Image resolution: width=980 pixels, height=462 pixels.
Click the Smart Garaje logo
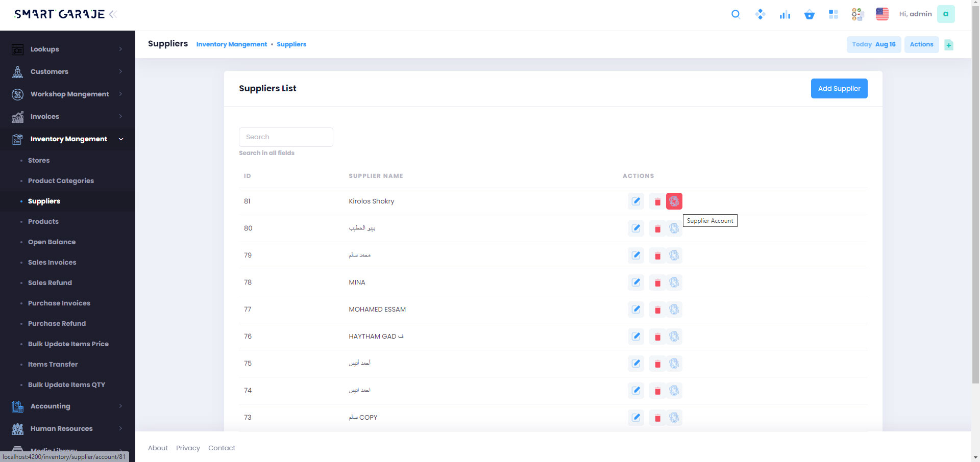59,14
